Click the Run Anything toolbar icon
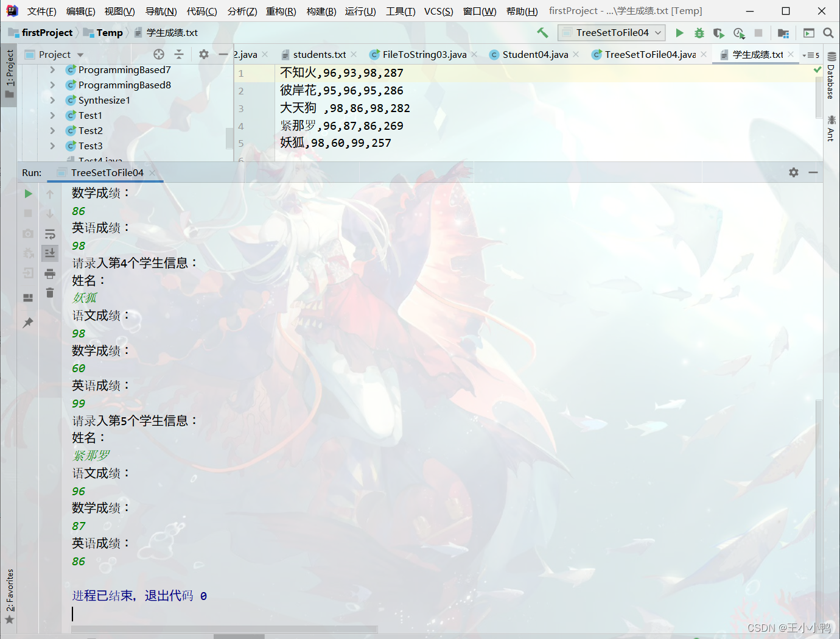 [x=809, y=33]
